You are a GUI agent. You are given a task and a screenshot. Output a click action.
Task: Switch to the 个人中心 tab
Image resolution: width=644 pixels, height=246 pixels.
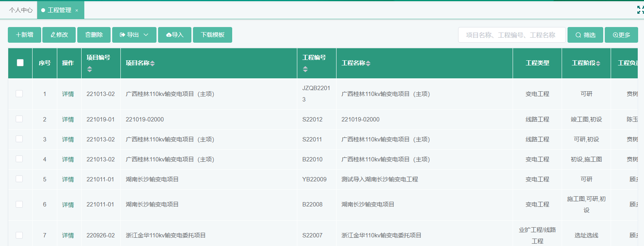[x=21, y=10]
